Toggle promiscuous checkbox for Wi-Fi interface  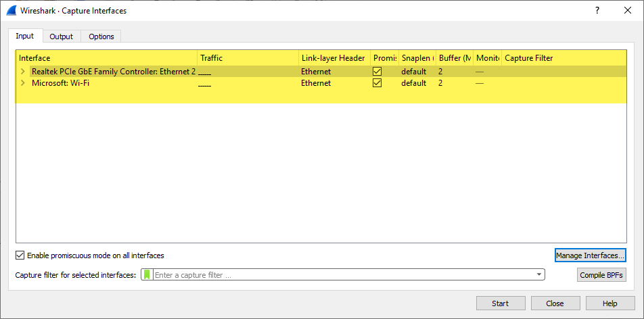(x=377, y=83)
